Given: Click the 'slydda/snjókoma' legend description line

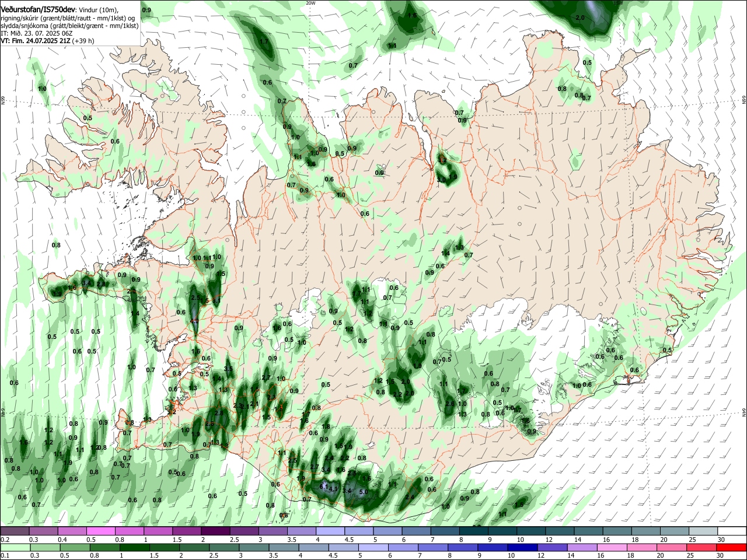Looking at the screenshot, I should [x=69, y=26].
